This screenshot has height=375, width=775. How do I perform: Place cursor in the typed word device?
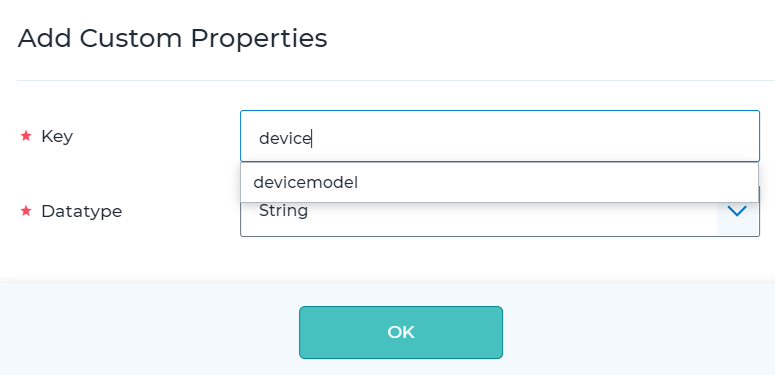(x=284, y=138)
